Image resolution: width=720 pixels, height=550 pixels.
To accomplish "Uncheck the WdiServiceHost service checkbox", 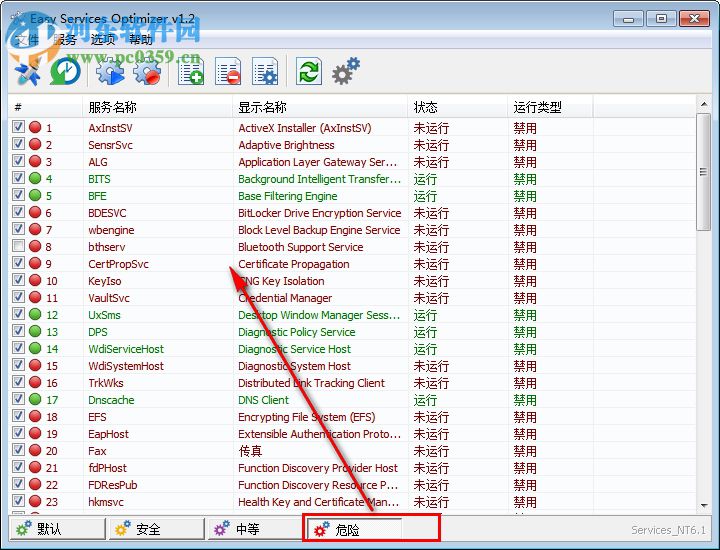I will pos(18,348).
